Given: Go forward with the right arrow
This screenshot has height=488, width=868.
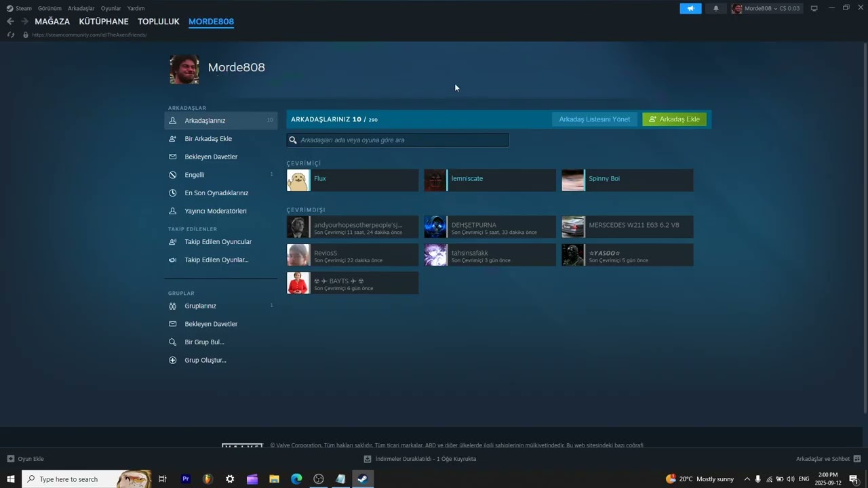Looking at the screenshot, I should (x=24, y=22).
